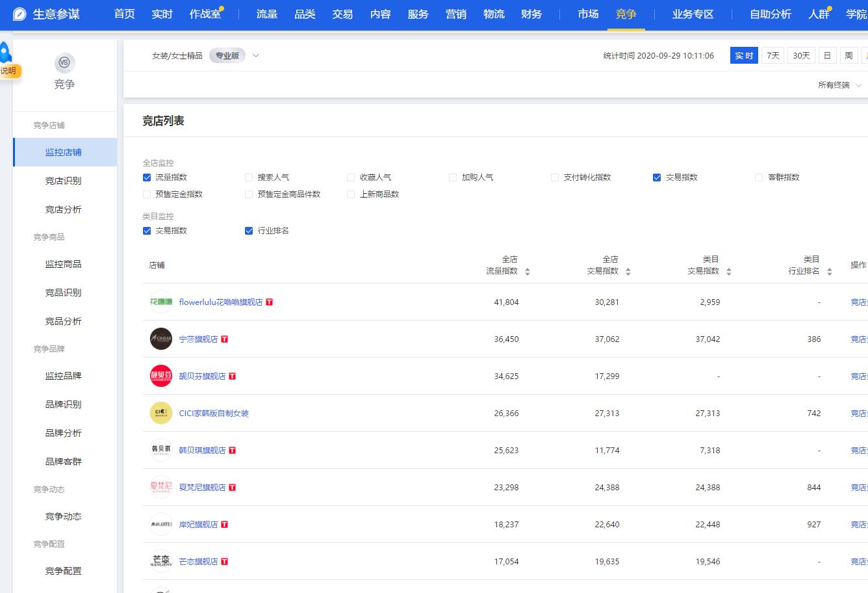
Task: Select the 7天 time range tab
Action: (772, 55)
